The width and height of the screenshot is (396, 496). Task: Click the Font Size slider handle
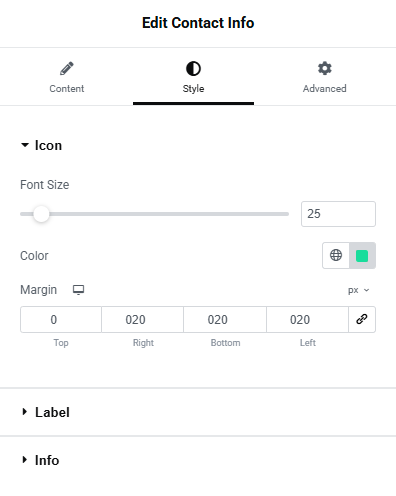41,214
